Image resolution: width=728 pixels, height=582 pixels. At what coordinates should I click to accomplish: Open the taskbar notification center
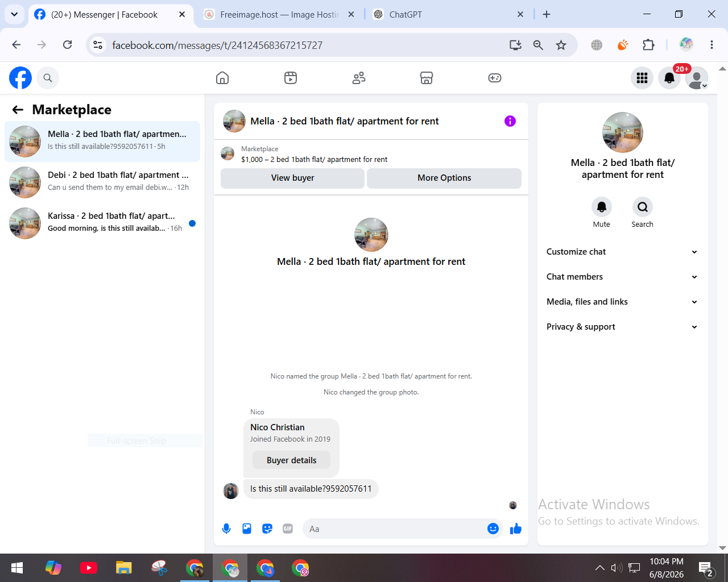(706, 568)
